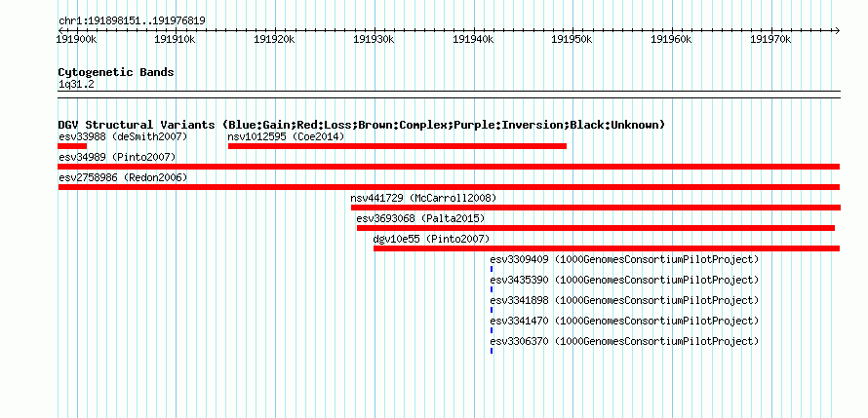This screenshot has height=418, width=868.
Task: Open the nsv1012595 (Coe2014) variant label
Action: tap(286, 136)
